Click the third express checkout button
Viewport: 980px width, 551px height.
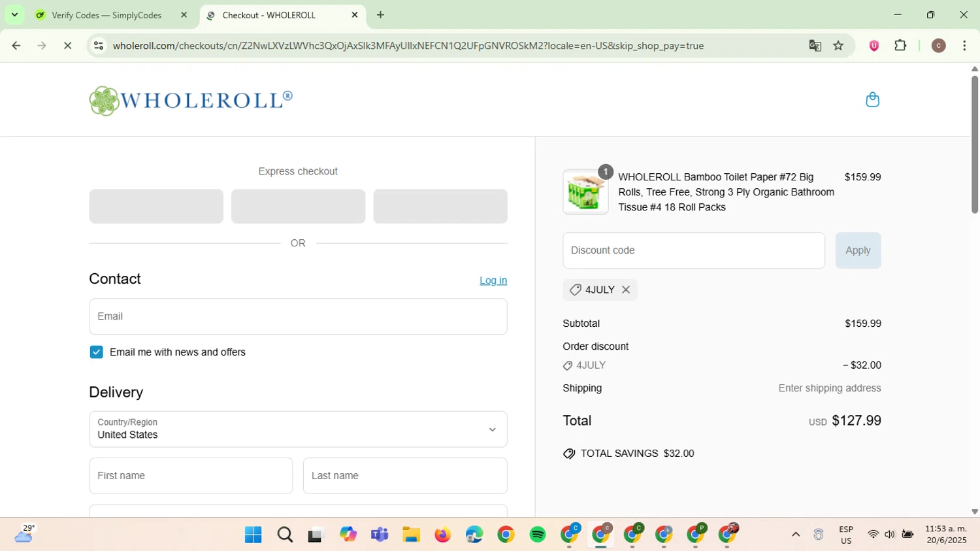click(x=440, y=206)
